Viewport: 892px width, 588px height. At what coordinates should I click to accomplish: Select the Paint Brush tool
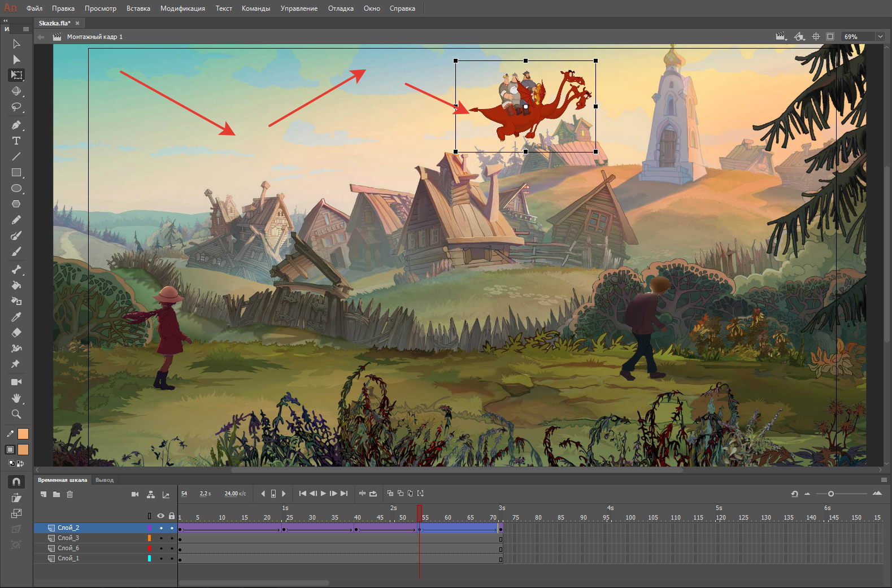pos(16,236)
